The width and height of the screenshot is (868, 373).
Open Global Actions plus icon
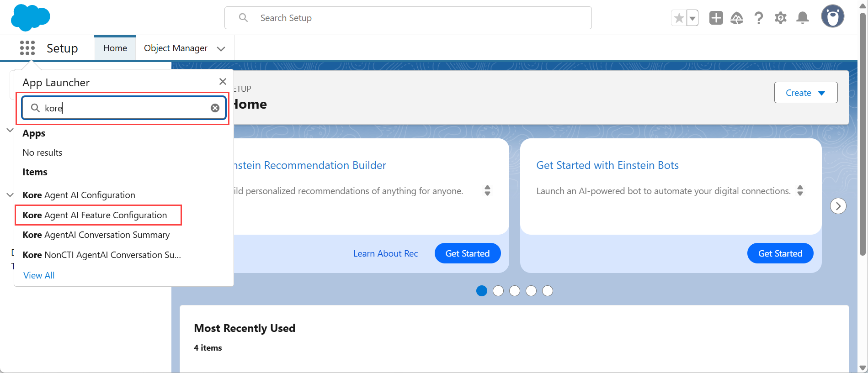pyautogui.click(x=716, y=18)
